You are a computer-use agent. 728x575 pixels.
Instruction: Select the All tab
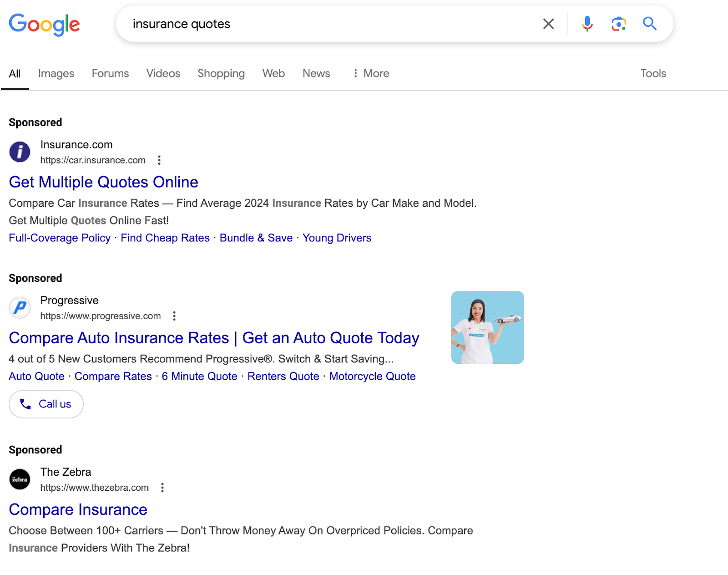(15, 74)
